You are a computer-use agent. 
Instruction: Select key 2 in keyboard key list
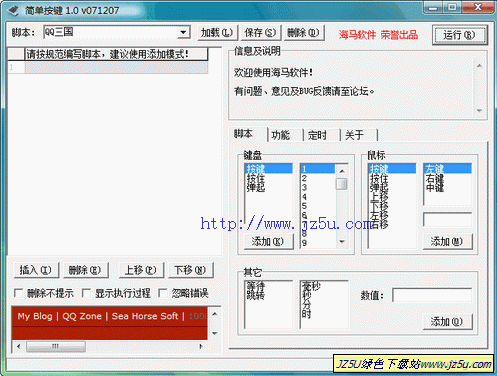318,178
